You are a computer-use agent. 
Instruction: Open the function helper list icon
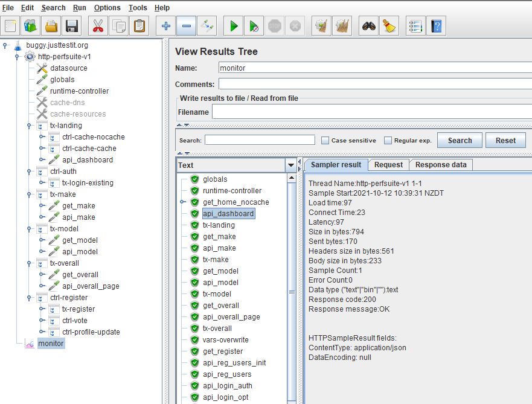tap(415, 26)
